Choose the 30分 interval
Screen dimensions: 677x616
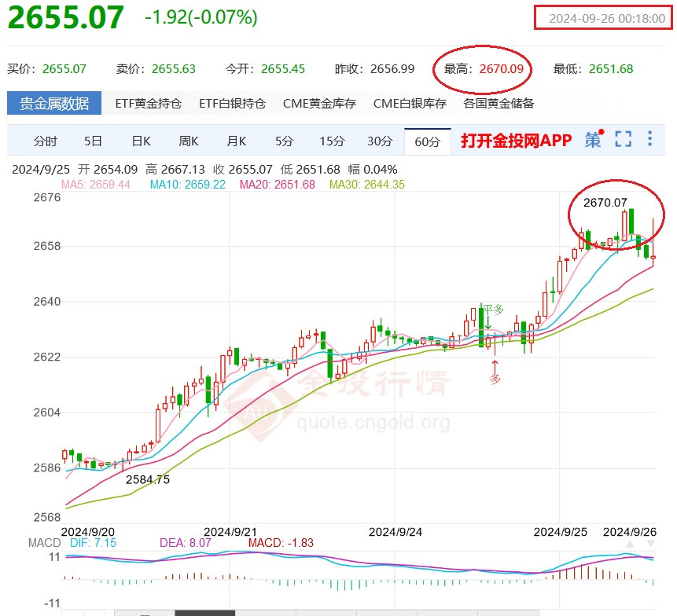click(380, 141)
